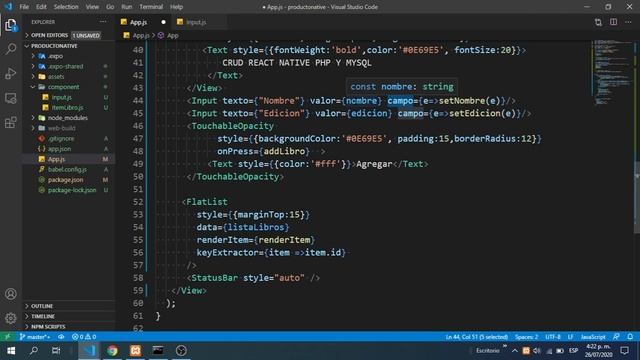Split the editor to the right
Viewport: 640px width, 360px height.
(x=613, y=22)
